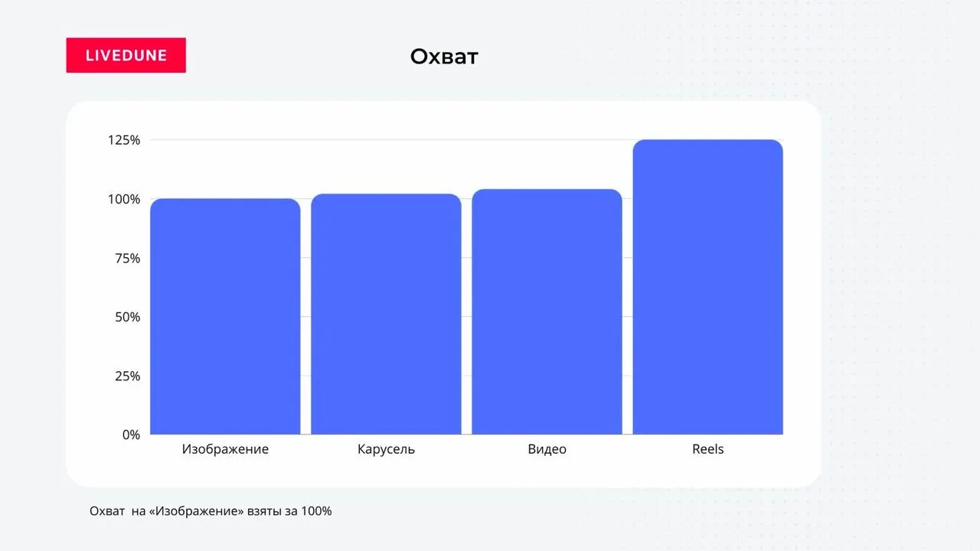
Task: Click the Reels axis label
Action: point(708,449)
